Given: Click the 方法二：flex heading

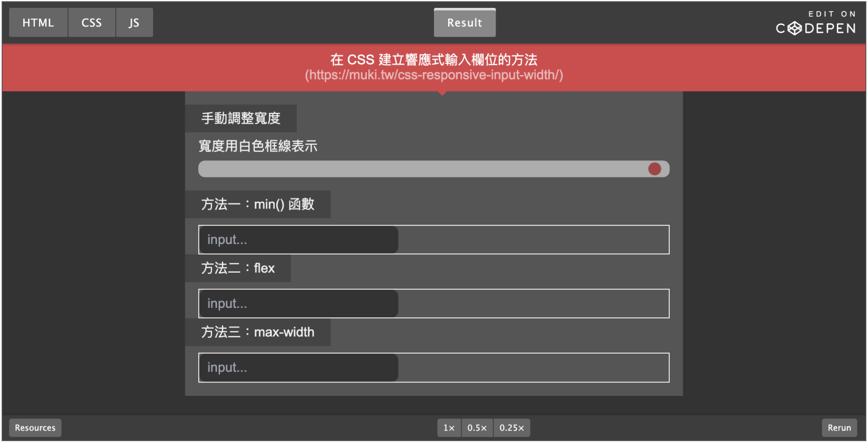Looking at the screenshot, I should pos(238,268).
